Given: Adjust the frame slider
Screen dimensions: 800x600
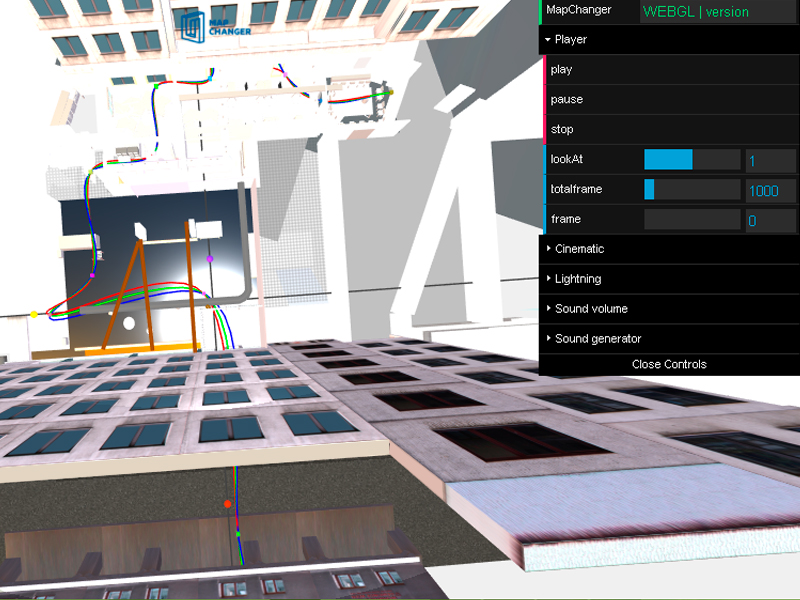Looking at the screenshot, I should [x=692, y=219].
